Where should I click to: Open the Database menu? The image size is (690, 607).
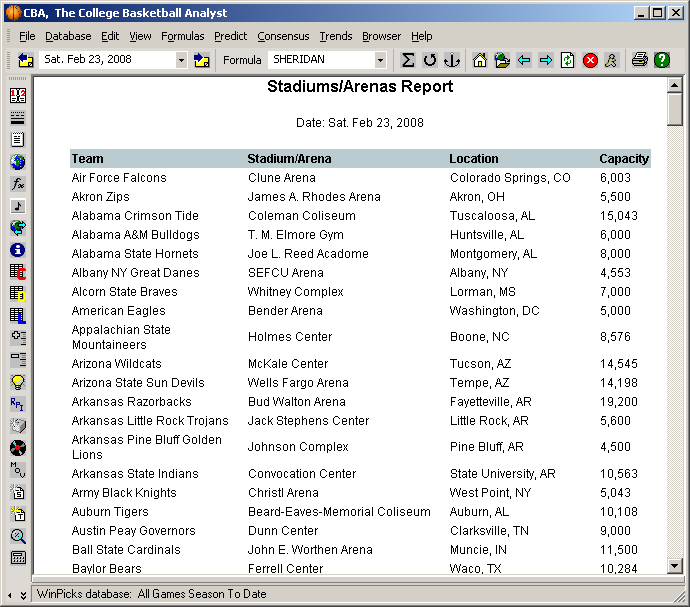point(68,36)
